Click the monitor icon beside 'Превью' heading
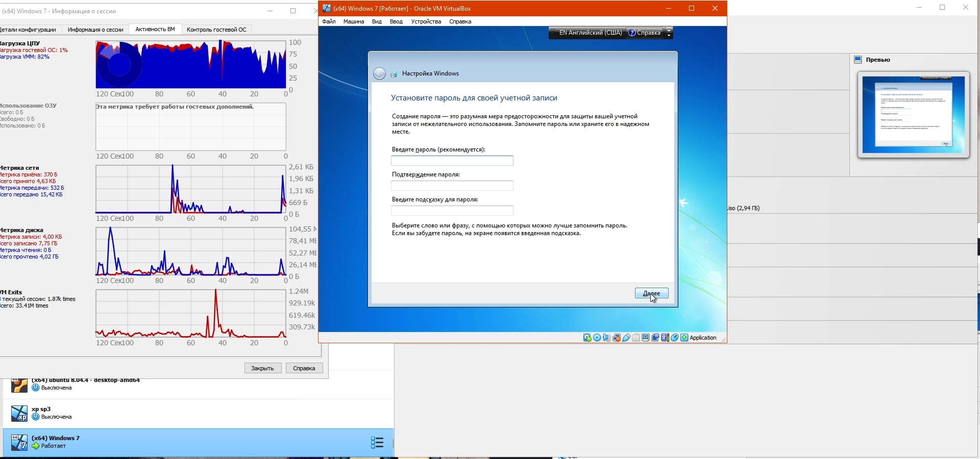980x459 pixels. [858, 60]
